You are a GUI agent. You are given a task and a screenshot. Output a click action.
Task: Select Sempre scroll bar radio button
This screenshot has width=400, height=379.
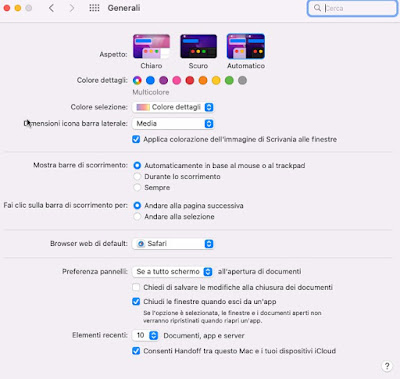coord(137,187)
